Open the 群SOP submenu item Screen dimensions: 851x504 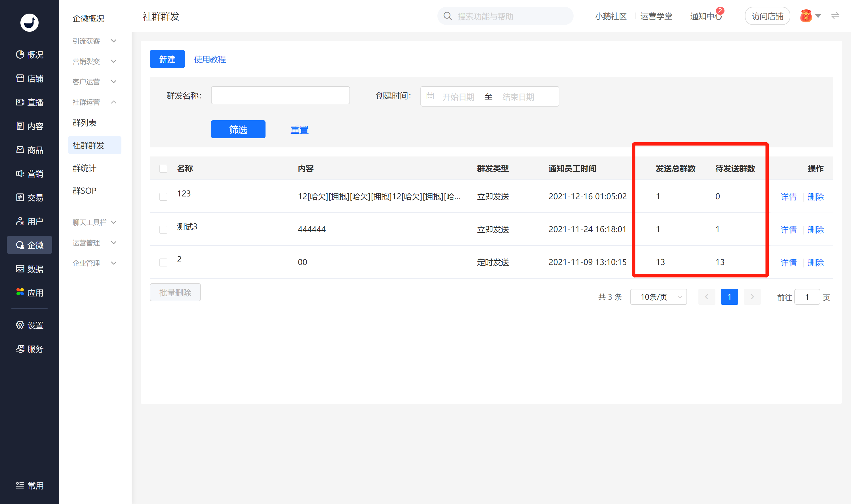[84, 190]
